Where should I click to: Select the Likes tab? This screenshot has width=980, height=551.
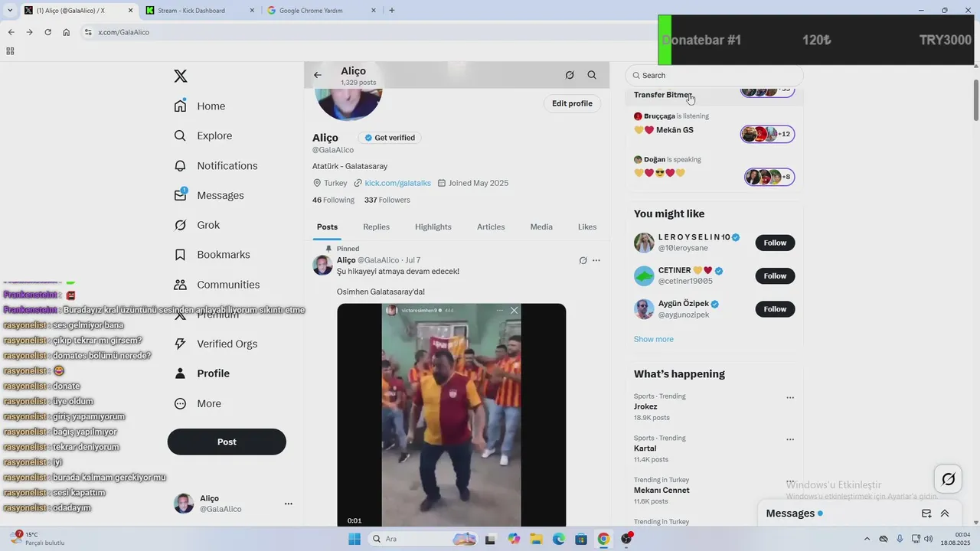click(587, 227)
